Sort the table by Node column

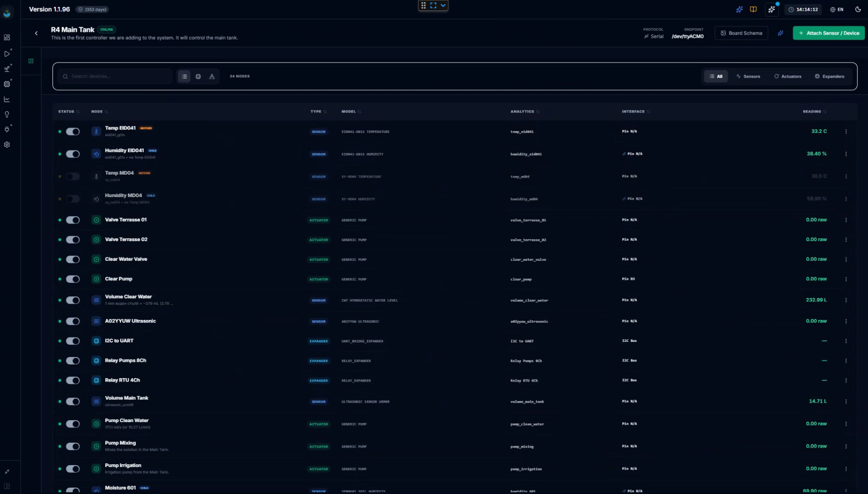point(99,112)
